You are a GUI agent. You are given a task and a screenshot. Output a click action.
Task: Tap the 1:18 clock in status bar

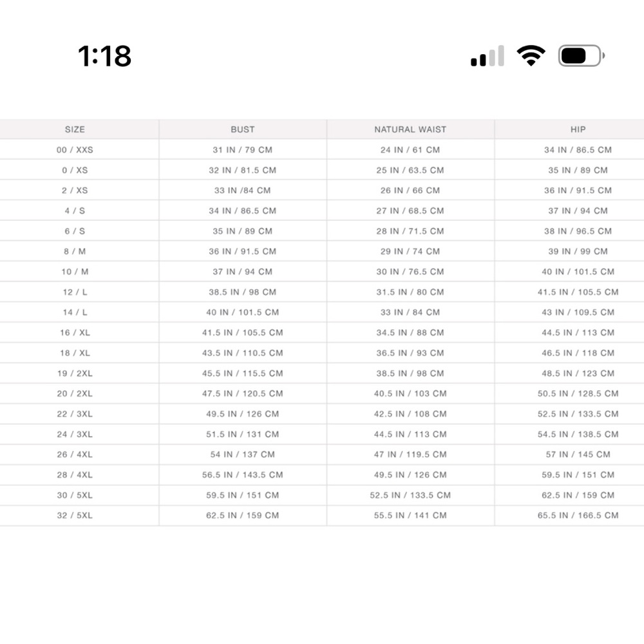(x=105, y=56)
